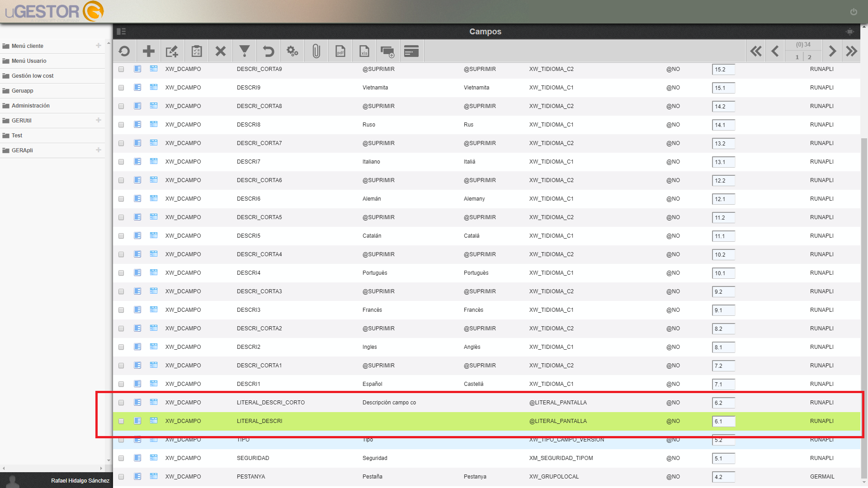Expand GERUtil with plus sign
The height and width of the screenshot is (488, 868).
point(99,120)
